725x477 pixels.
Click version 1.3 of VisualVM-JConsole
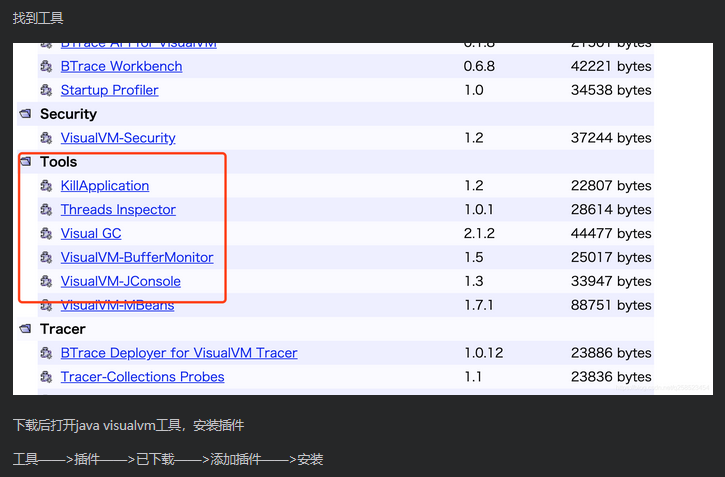click(x=473, y=281)
